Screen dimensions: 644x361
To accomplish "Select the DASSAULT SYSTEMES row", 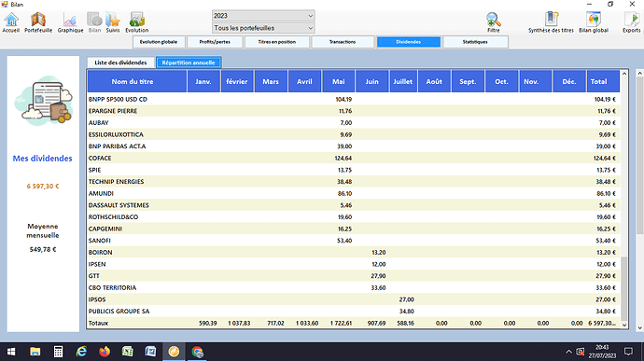I will pyautogui.click(x=353, y=205).
